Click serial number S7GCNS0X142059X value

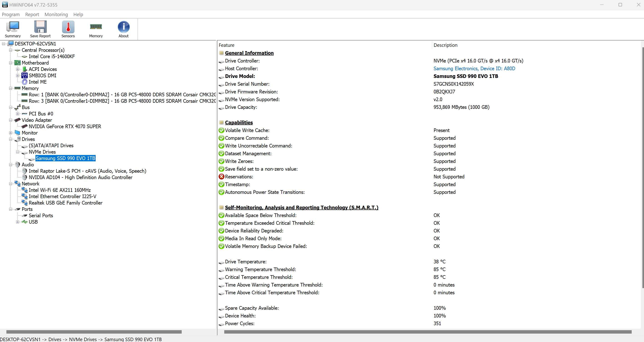click(x=453, y=84)
